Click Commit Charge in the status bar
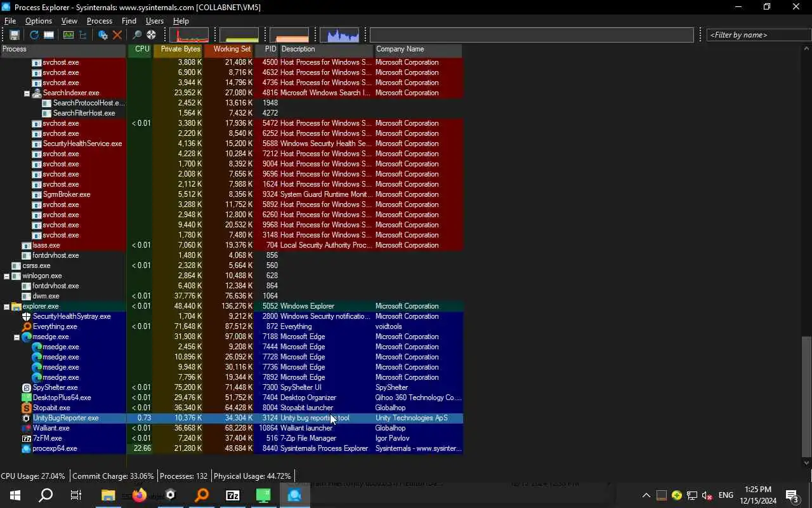 coord(113,476)
